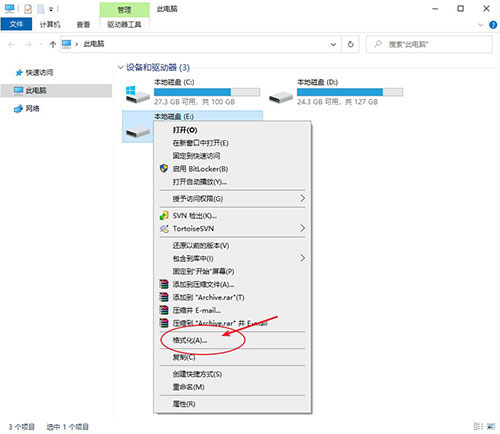This screenshot has height=434, width=500.
Task: Click the BitLocker shield icon
Action: click(164, 168)
